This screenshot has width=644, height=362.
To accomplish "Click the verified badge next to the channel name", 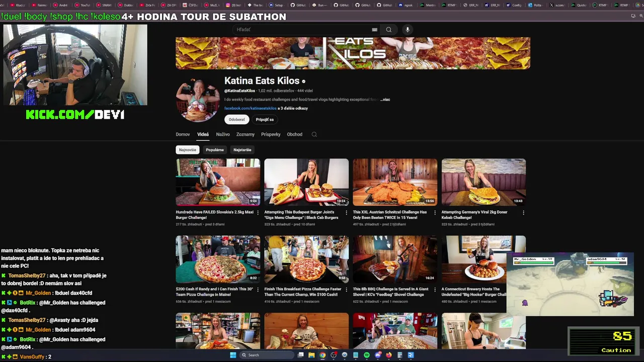I will [x=303, y=81].
